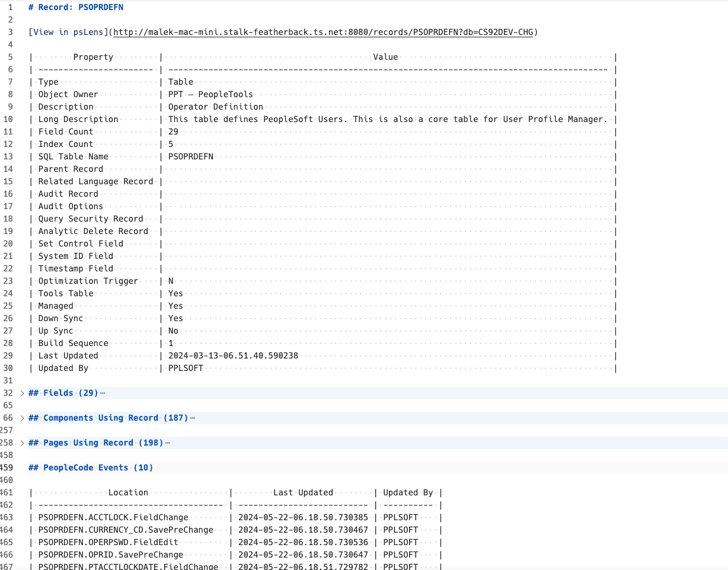The image size is (728, 570).
Task: Open the psLens record URL link
Action: 323,32
